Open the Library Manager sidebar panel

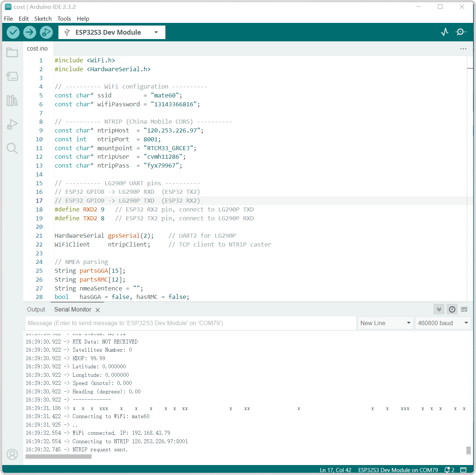[x=12, y=100]
